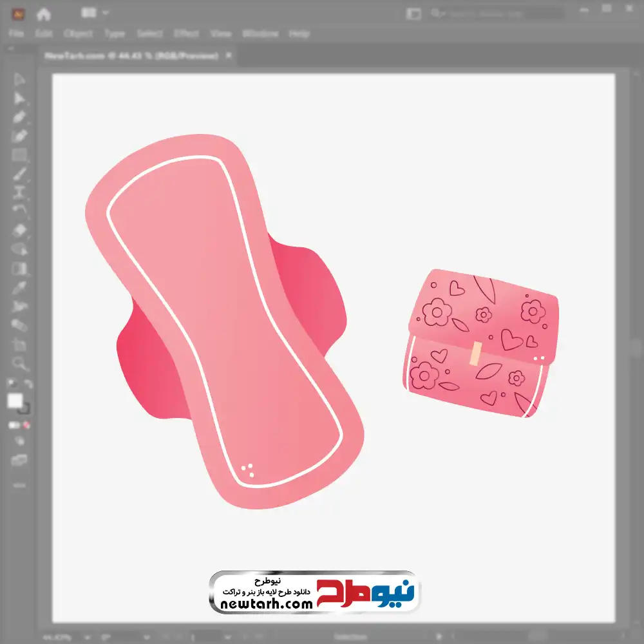
Task: Select the Zoom magnifier tool
Action: [x=19, y=364]
